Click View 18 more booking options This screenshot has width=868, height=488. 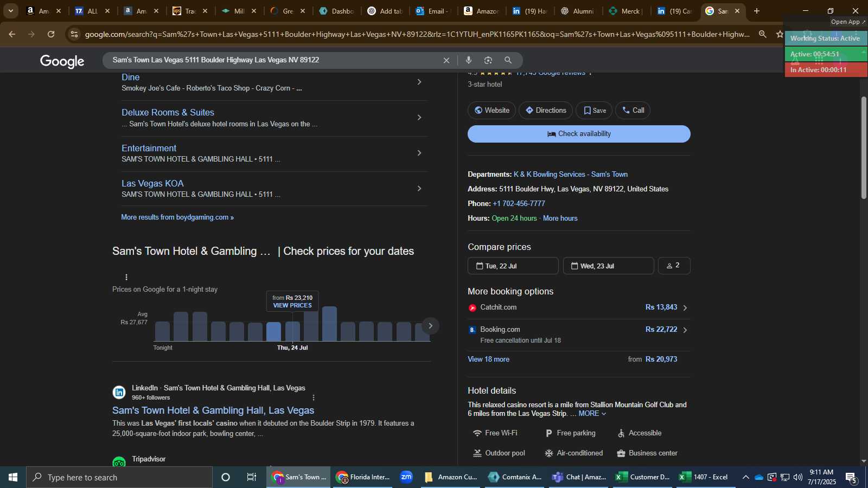pos(488,359)
